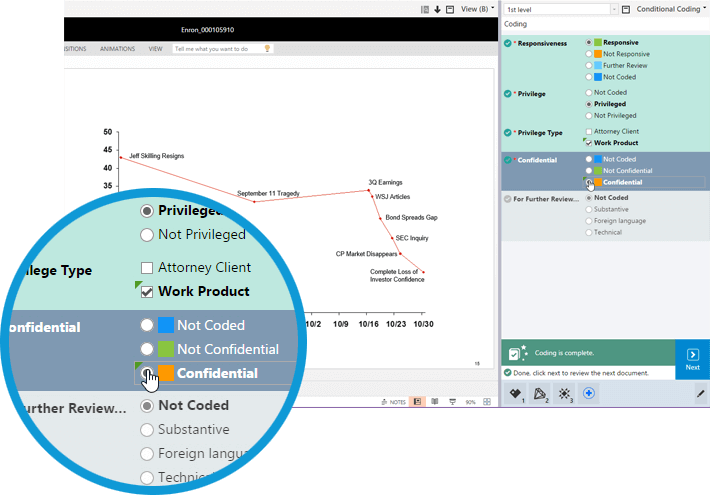
Task: Select Not Responsive radio button
Action: (589, 54)
